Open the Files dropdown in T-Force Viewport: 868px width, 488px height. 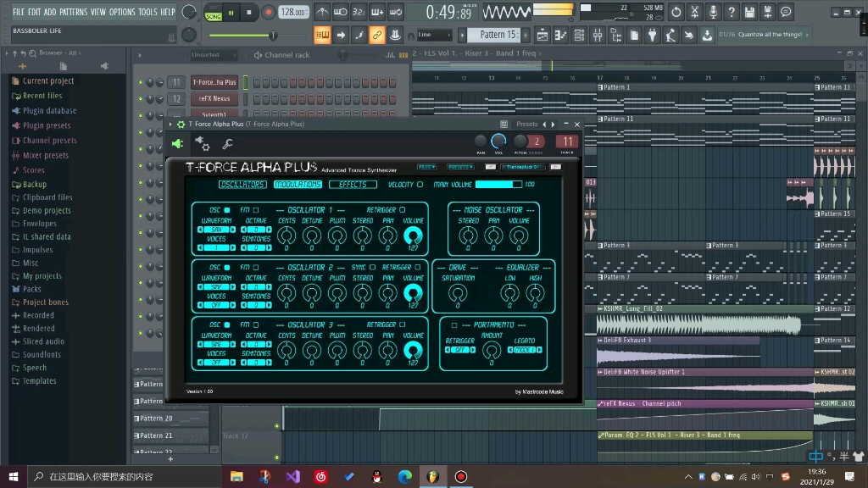(x=427, y=167)
